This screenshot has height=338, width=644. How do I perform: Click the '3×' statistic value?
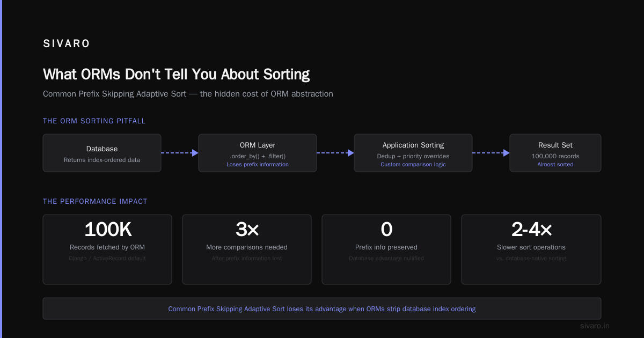pyautogui.click(x=247, y=230)
